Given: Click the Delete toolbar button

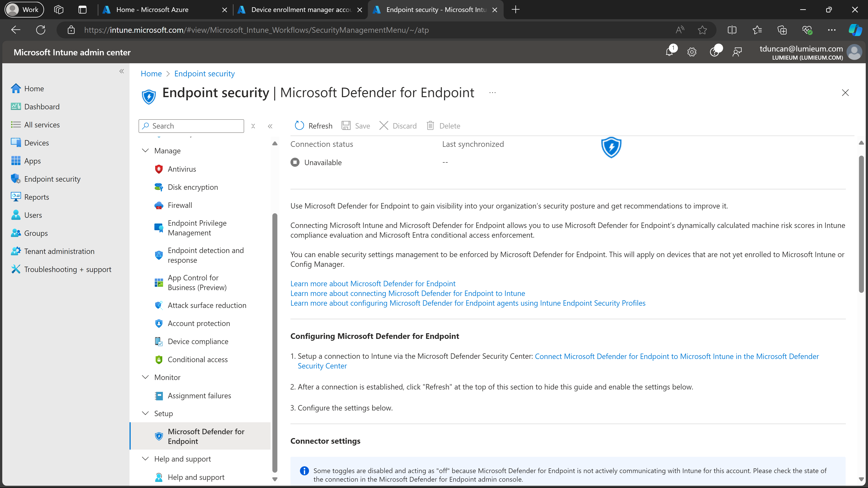Looking at the screenshot, I should click(x=443, y=126).
